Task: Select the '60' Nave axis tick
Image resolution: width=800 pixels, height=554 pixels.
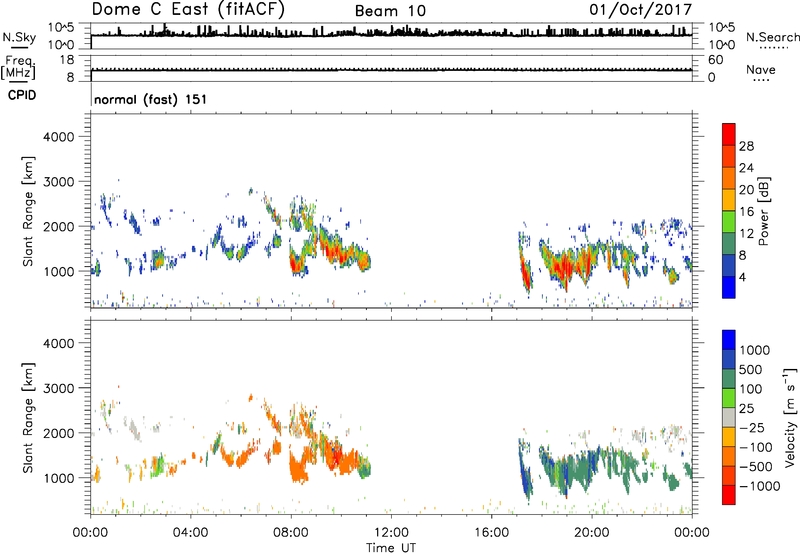Action: [x=716, y=60]
